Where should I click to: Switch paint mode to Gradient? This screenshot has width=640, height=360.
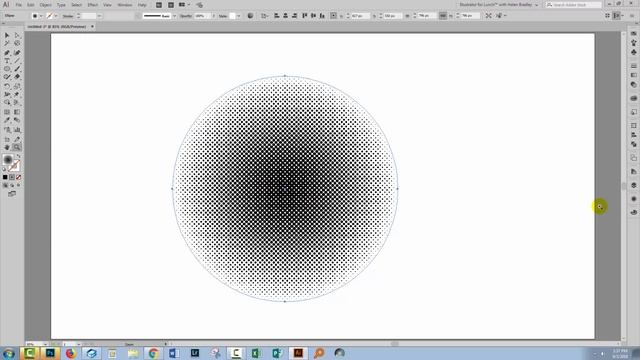coord(12,177)
